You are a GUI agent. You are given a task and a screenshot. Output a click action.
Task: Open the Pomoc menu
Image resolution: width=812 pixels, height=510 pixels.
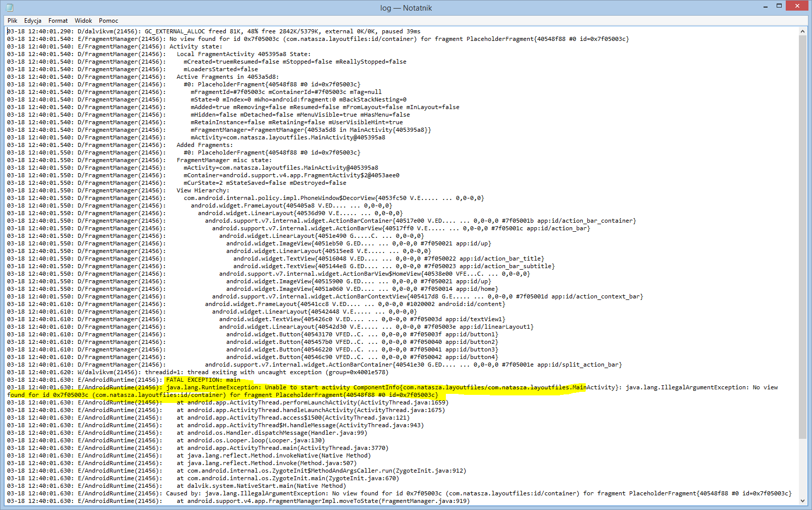click(x=109, y=21)
